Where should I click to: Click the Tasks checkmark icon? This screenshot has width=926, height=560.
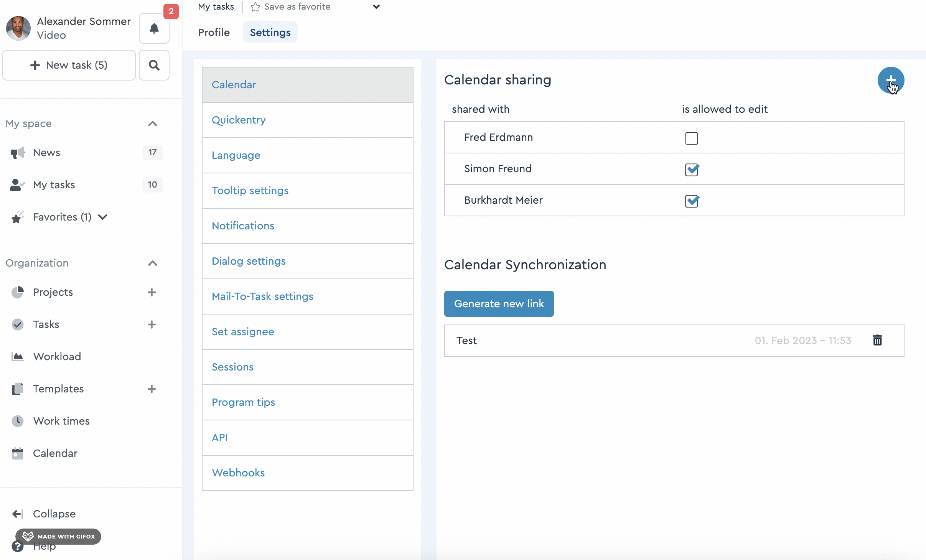[x=17, y=324]
